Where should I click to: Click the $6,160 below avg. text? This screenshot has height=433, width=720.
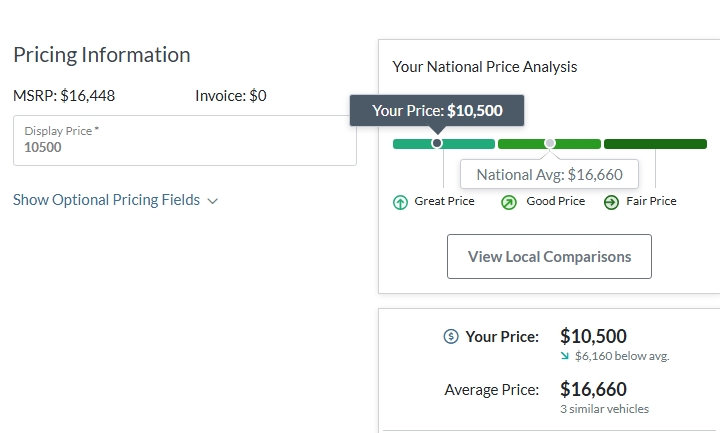point(622,356)
